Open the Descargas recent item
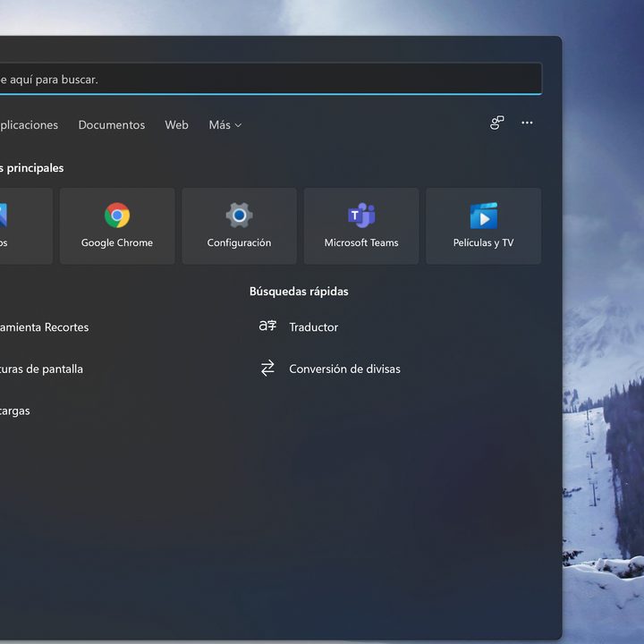This screenshot has width=644, height=644. (15, 411)
